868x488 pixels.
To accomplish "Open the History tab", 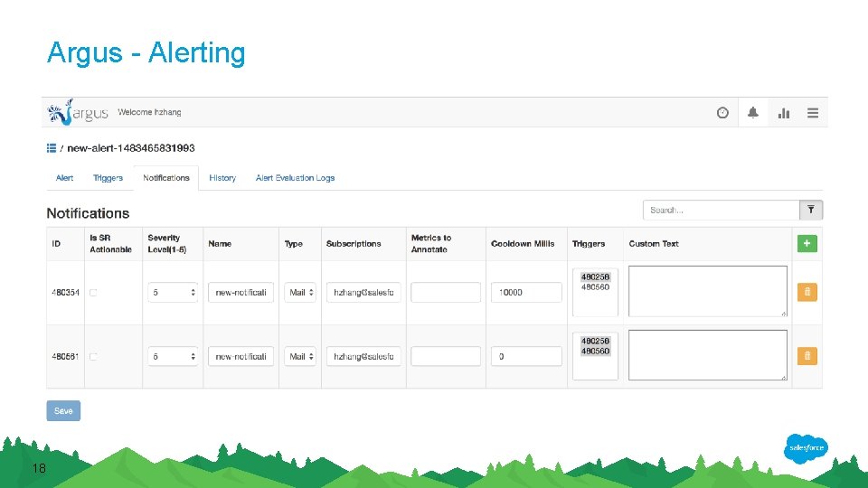I will pos(222,178).
